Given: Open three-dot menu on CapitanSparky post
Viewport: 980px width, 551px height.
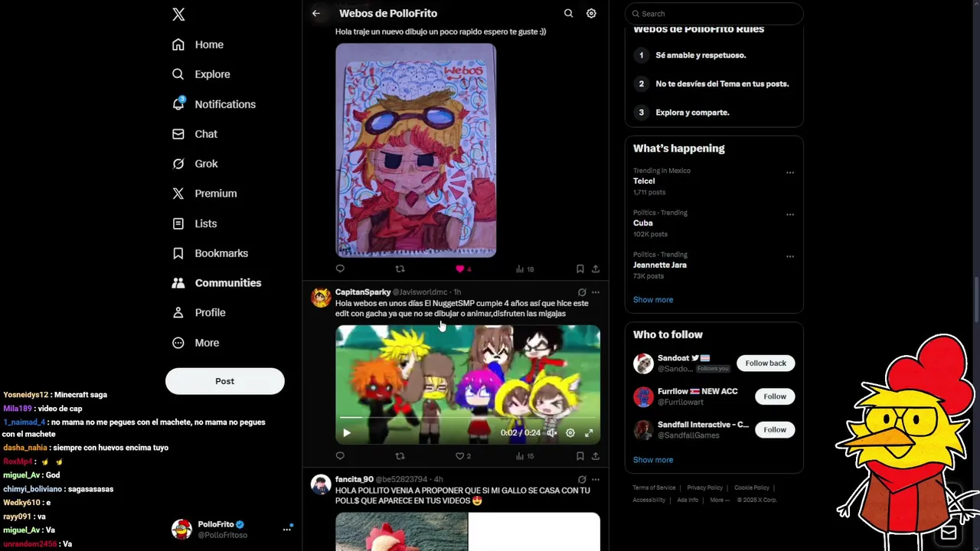Looking at the screenshot, I should [596, 292].
